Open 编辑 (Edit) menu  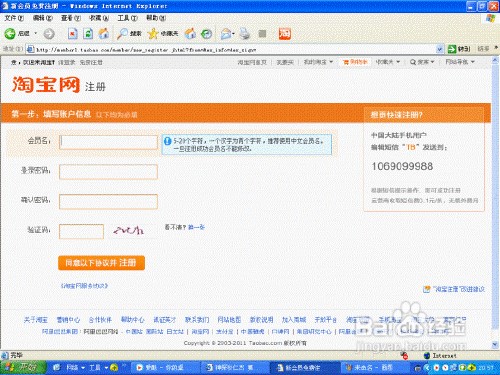click(x=43, y=18)
